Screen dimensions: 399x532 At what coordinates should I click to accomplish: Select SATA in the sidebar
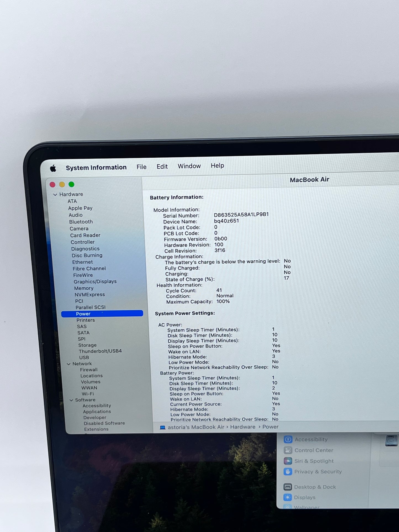pyautogui.click(x=83, y=333)
